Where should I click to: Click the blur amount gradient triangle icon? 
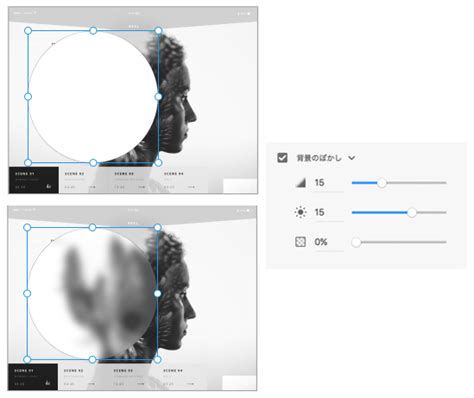(301, 183)
